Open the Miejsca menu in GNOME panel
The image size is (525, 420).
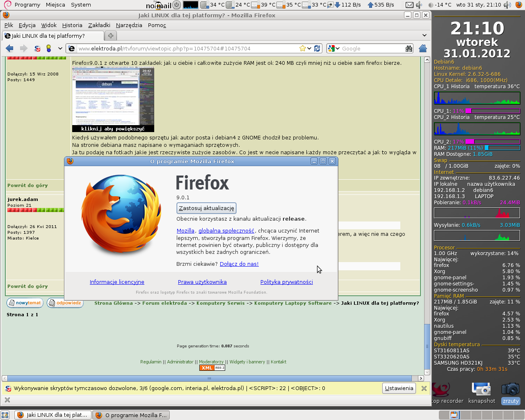pos(55,5)
